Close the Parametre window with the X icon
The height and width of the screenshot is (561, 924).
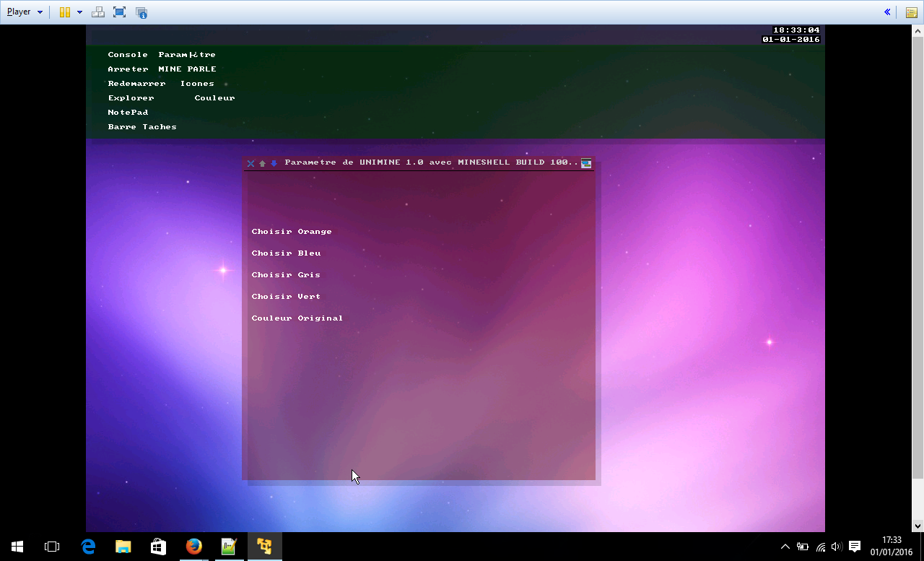250,163
